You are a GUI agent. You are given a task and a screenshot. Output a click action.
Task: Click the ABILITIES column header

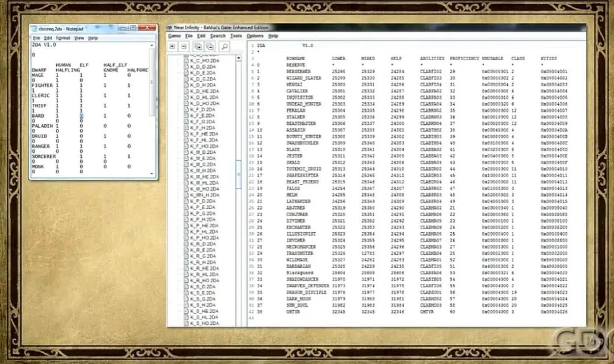coord(432,58)
